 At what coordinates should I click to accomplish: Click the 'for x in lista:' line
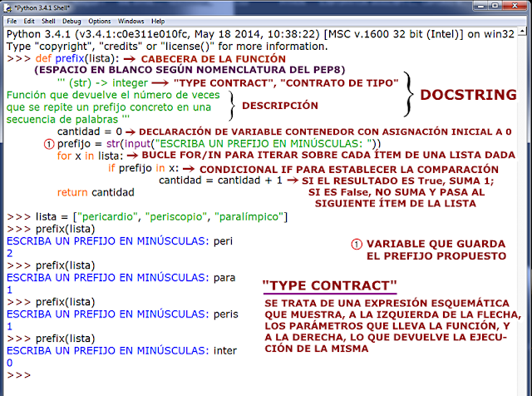pos(91,156)
